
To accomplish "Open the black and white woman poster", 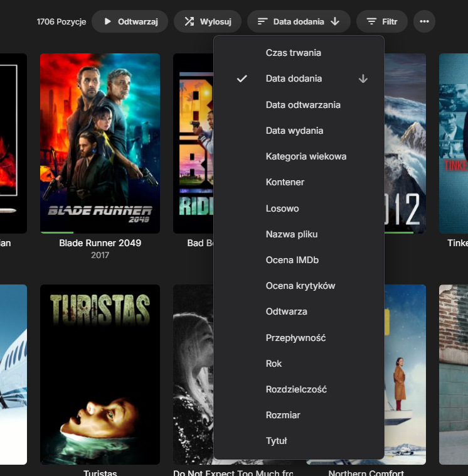I will (x=193, y=374).
